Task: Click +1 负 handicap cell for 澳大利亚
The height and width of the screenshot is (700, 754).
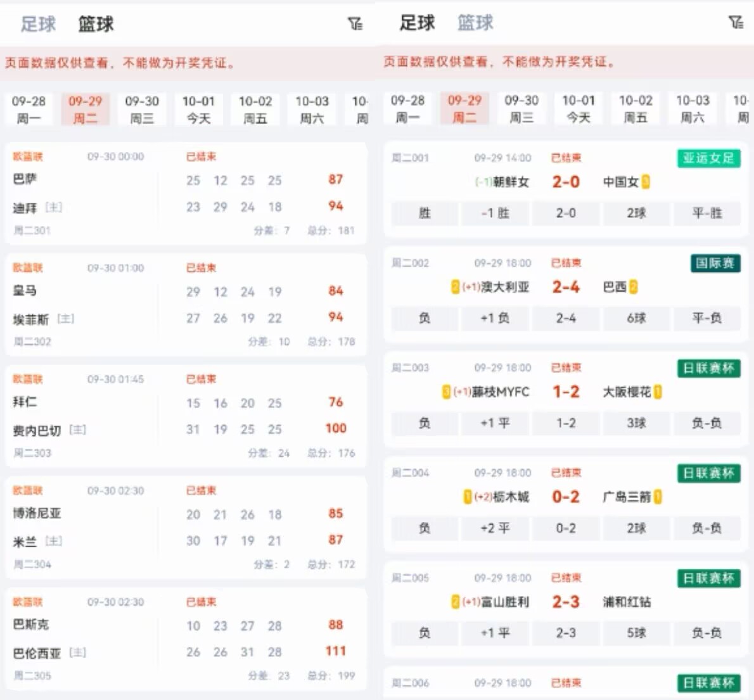Action: [x=495, y=318]
